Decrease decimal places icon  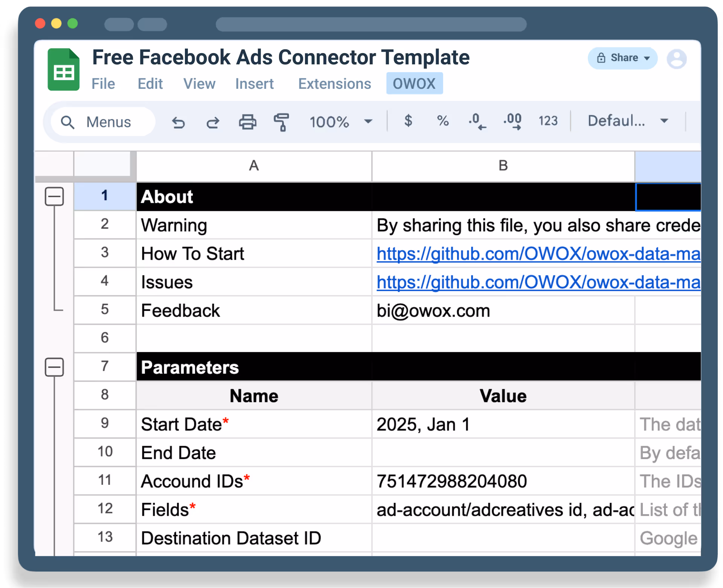[477, 122]
